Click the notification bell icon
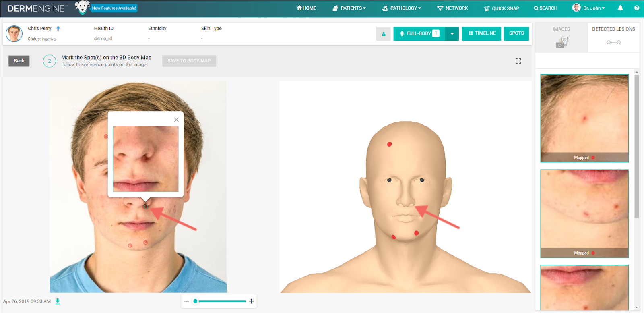The image size is (644, 313). (x=620, y=8)
